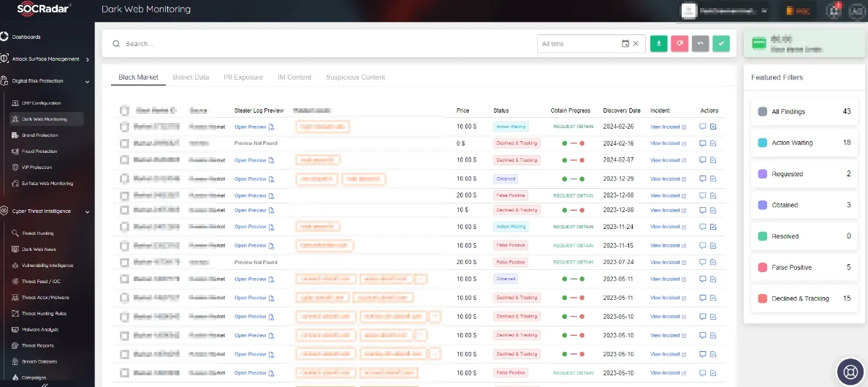
Task: Switch to the PII Exposure tab
Action: click(x=243, y=77)
